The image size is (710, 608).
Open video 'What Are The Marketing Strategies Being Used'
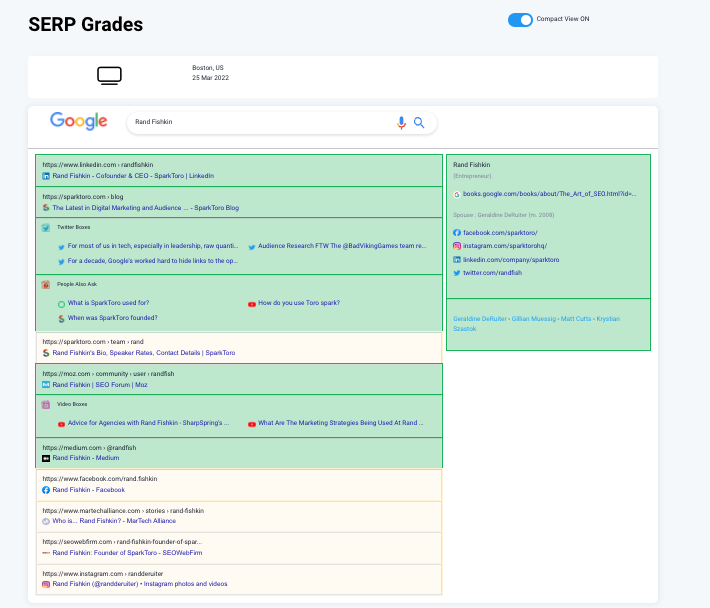pyautogui.click(x=341, y=423)
